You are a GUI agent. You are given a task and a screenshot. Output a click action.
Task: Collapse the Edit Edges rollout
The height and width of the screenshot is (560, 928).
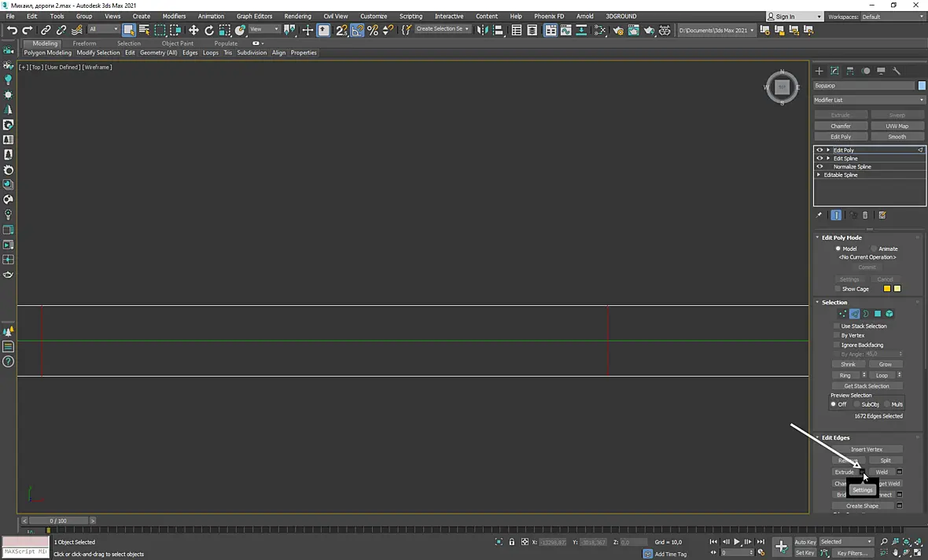point(818,438)
